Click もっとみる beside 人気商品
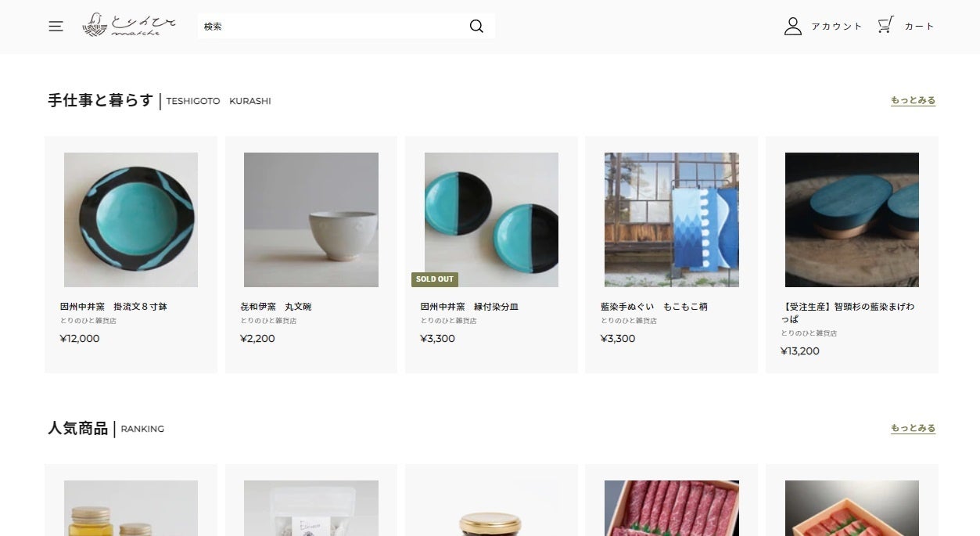This screenshot has height=536, width=980. [x=913, y=428]
